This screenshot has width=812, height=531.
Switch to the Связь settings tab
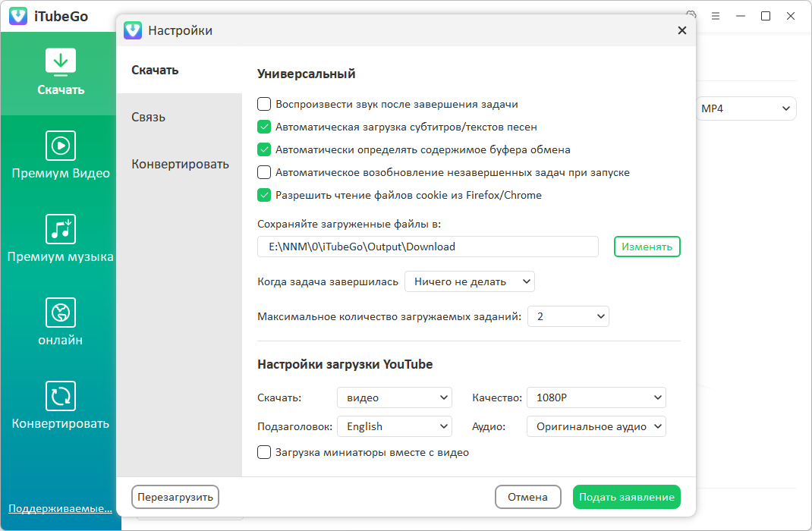(x=179, y=117)
